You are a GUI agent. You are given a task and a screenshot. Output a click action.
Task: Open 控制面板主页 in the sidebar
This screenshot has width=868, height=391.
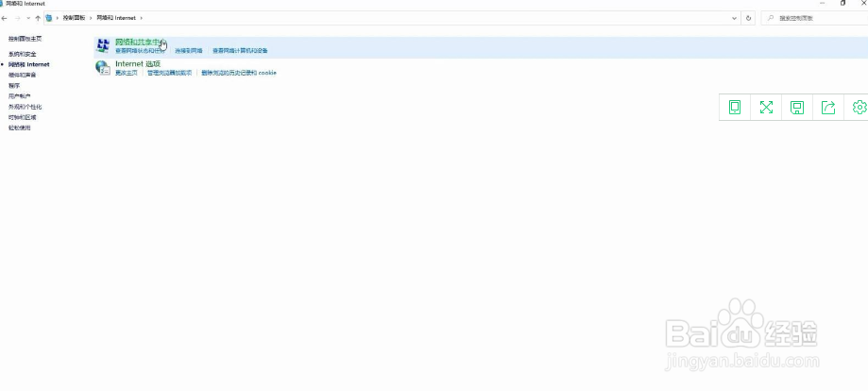click(25, 39)
